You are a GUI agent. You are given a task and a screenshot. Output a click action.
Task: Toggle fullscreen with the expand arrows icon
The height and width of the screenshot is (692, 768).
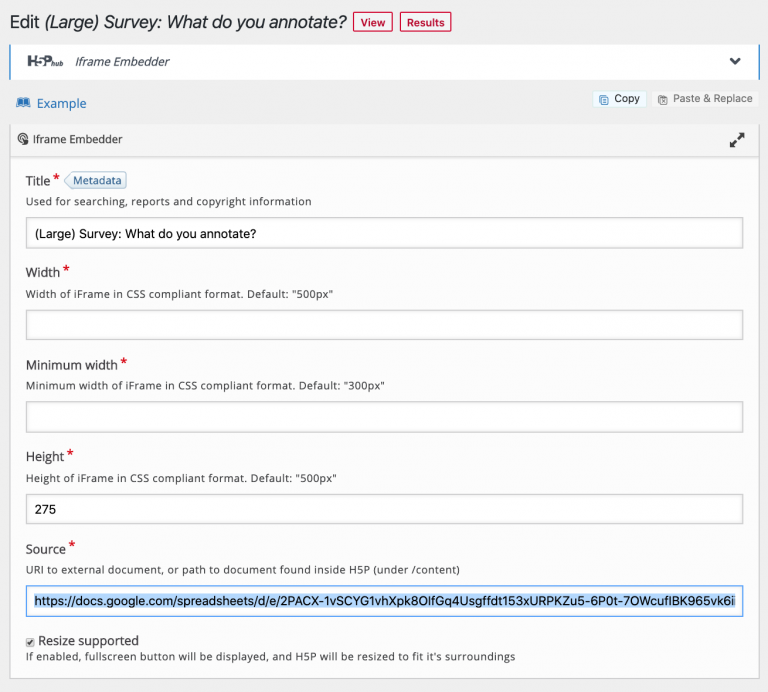[x=737, y=141]
